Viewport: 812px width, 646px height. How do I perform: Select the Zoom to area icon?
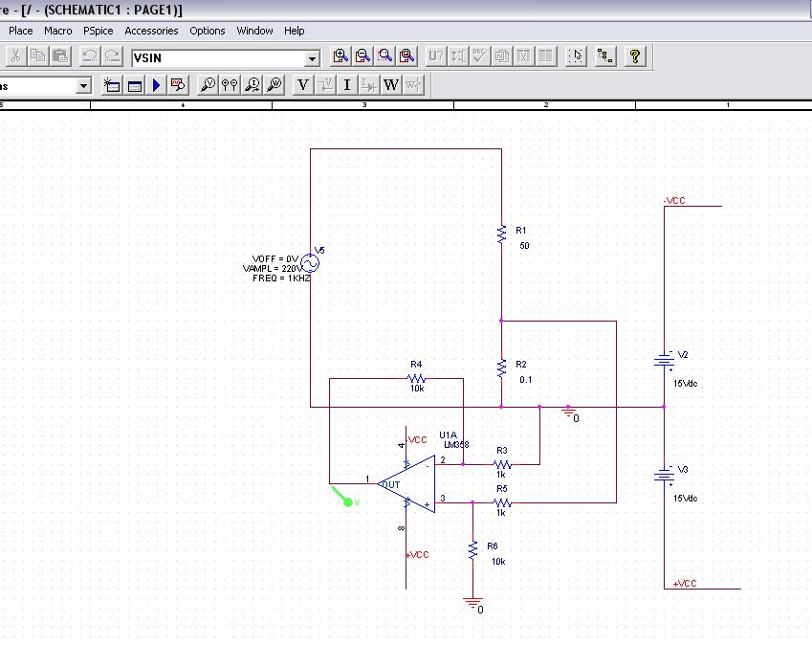coord(384,56)
